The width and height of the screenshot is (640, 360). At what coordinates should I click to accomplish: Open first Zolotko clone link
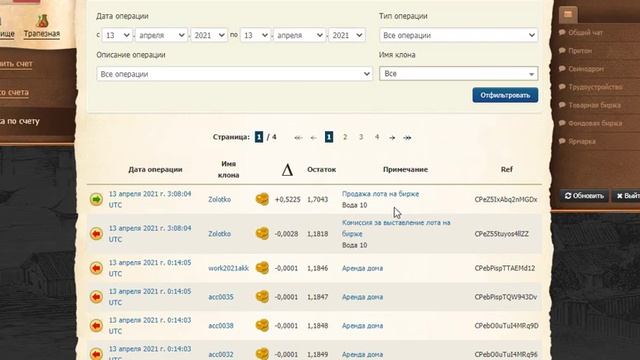click(x=220, y=200)
